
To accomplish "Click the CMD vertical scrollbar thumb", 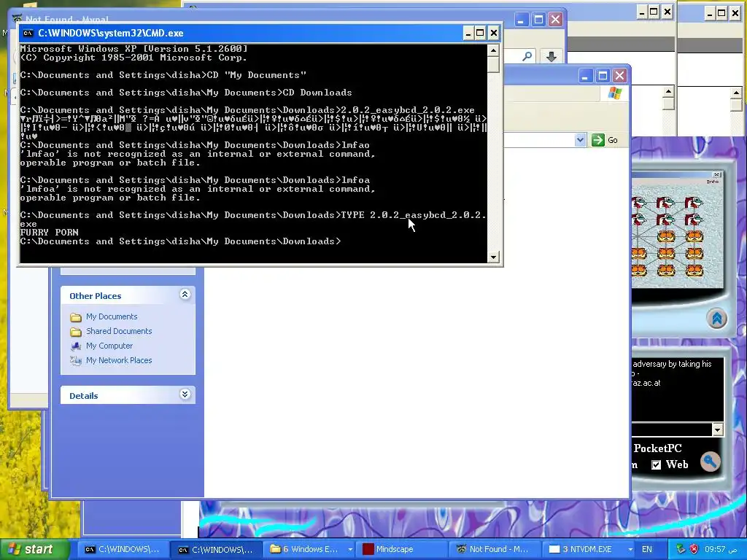I will click(x=494, y=64).
